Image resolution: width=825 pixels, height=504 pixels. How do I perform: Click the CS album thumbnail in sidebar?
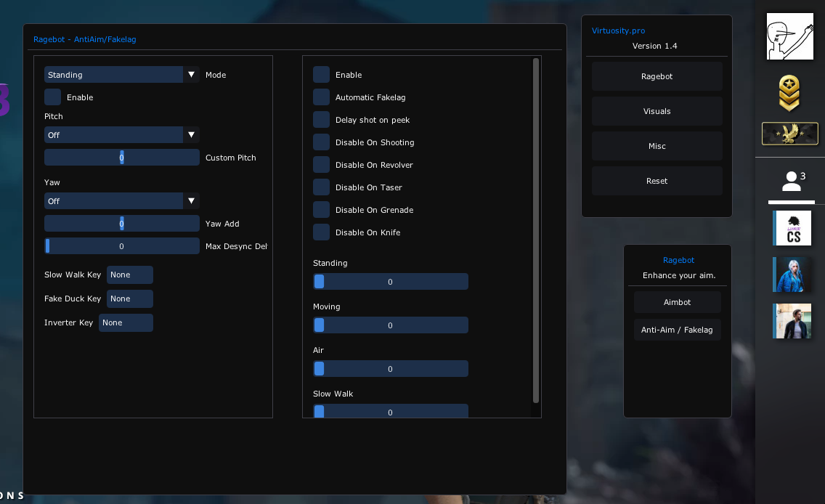pos(792,228)
